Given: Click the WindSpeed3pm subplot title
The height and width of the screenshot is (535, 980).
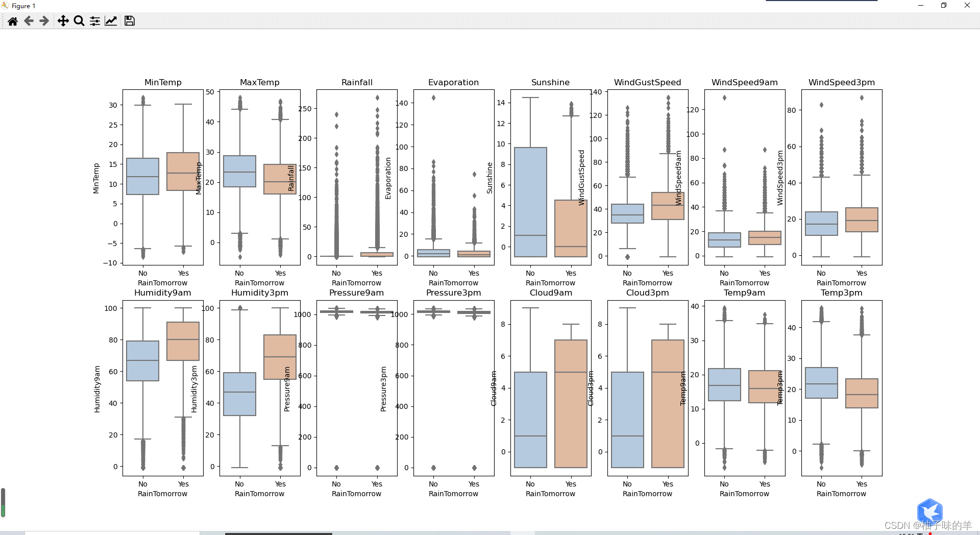Looking at the screenshot, I should coord(842,82).
